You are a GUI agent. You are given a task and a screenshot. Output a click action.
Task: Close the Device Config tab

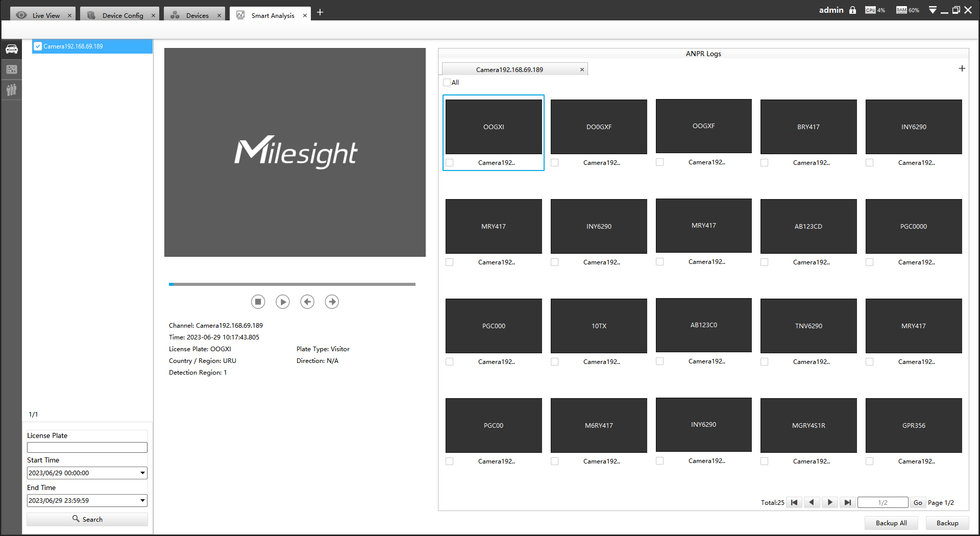[153, 15]
